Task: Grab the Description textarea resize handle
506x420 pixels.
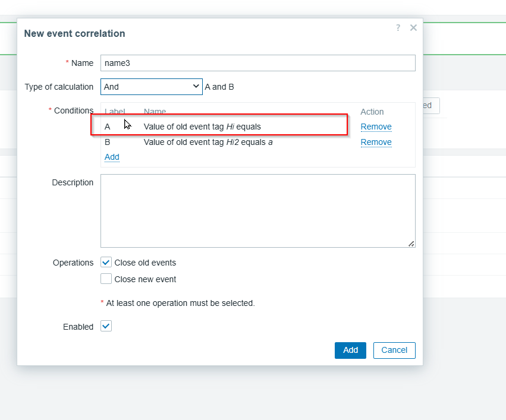Action: click(x=411, y=244)
